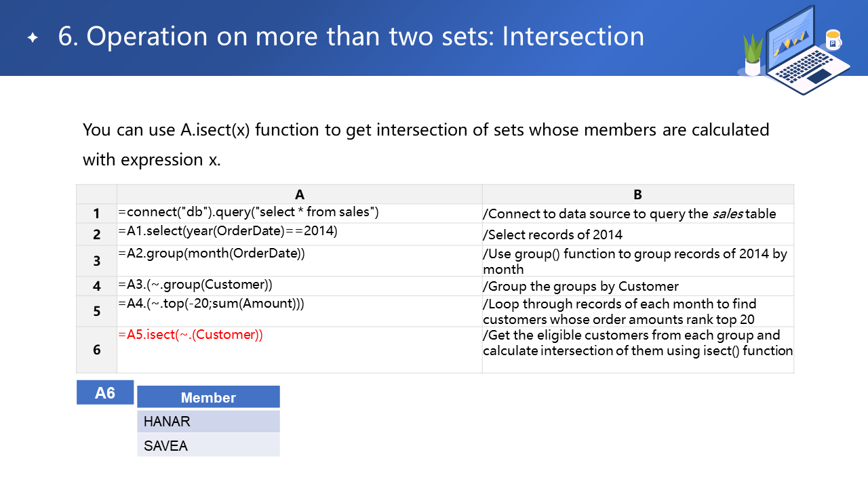Screen dimensions: 868x488
Task: Click the blue A6 result label
Action: (x=105, y=392)
